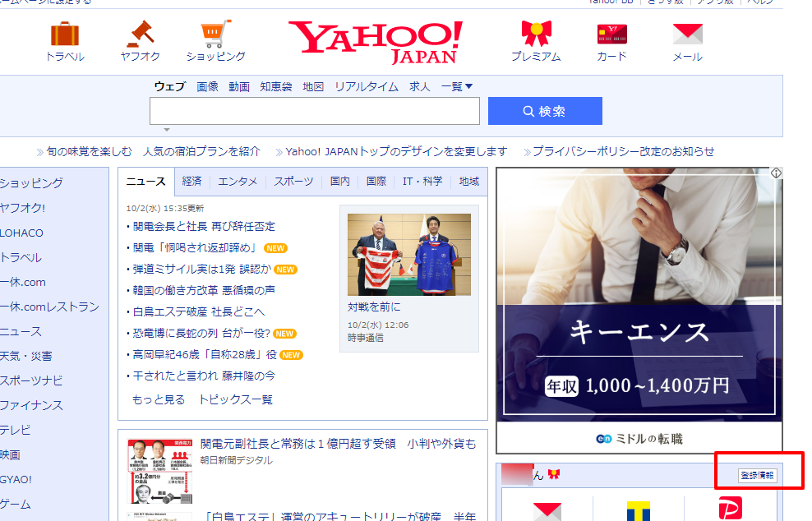The height and width of the screenshot is (521, 812).
Task: Open 一休.comレストラン in left sidebar
Action: pyautogui.click(x=49, y=307)
